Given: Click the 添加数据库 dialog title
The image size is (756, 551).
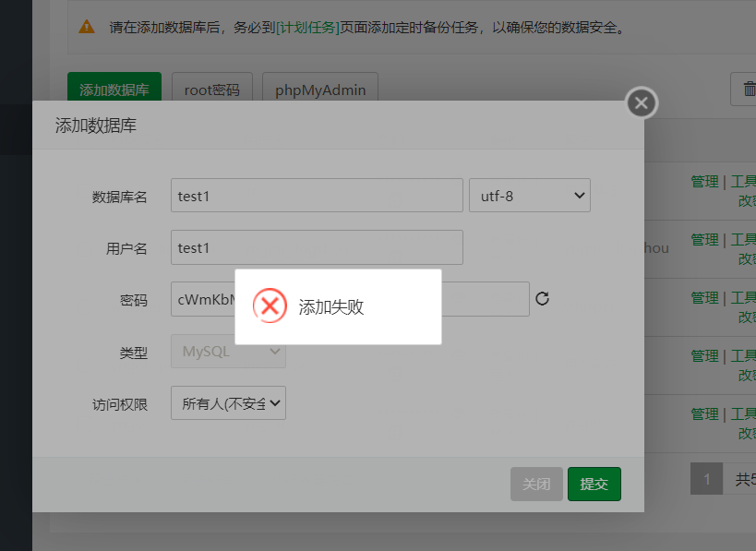Looking at the screenshot, I should tap(95, 126).
